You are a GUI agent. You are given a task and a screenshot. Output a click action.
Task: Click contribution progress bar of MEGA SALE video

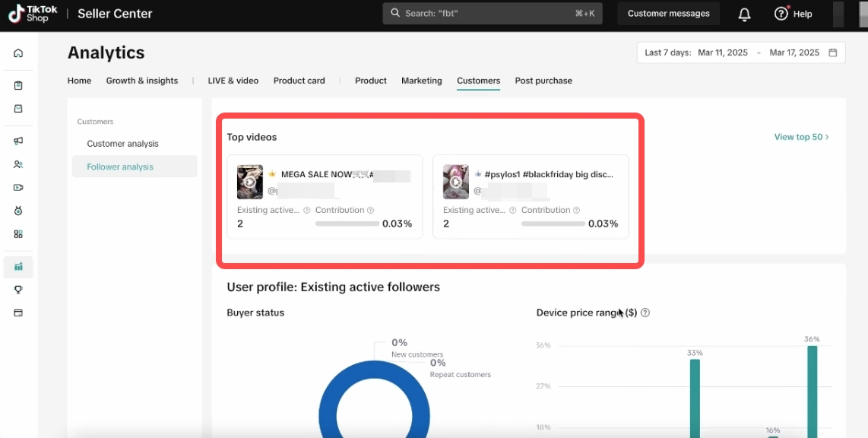point(347,224)
